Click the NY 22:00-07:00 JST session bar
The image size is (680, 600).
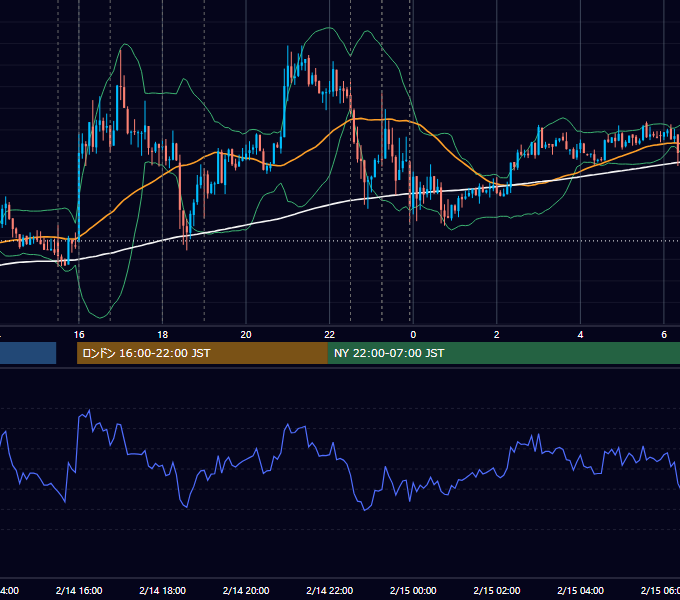point(503,353)
